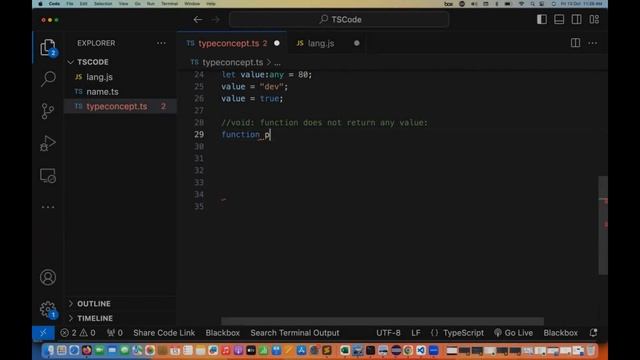Image resolution: width=640 pixels, height=360 pixels.
Task: Open the Selection menu
Action: tap(103, 4)
